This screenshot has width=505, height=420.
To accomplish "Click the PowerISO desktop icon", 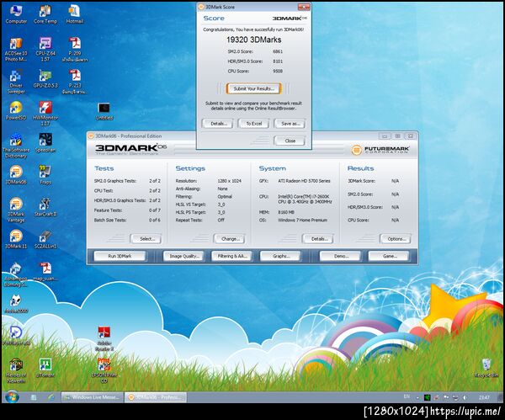I will (x=16, y=111).
